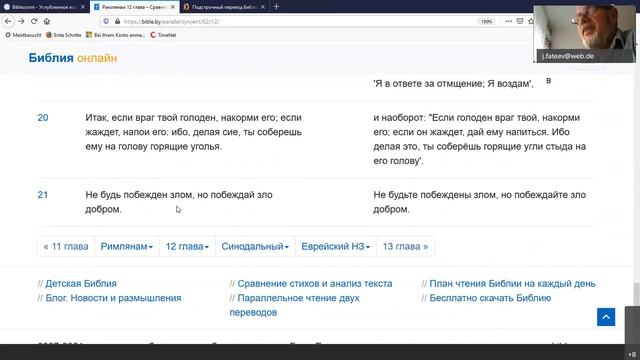Open the Детская Библия link

point(81,283)
